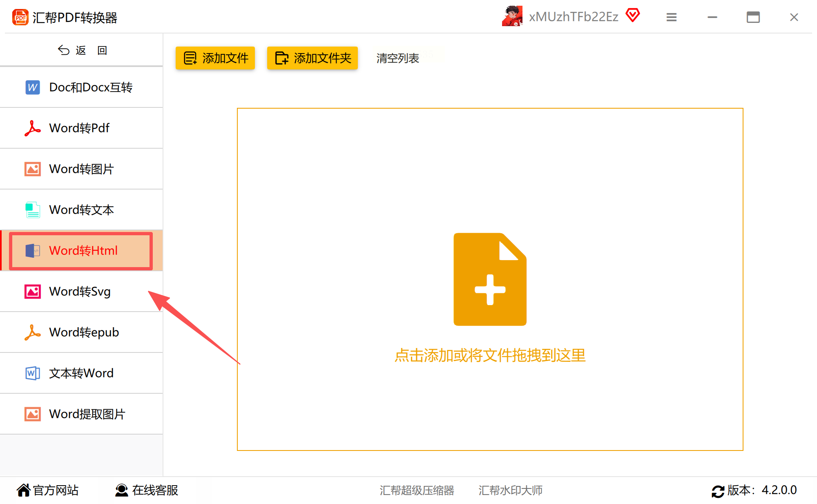Click the red VIP diamond icon

(x=632, y=16)
